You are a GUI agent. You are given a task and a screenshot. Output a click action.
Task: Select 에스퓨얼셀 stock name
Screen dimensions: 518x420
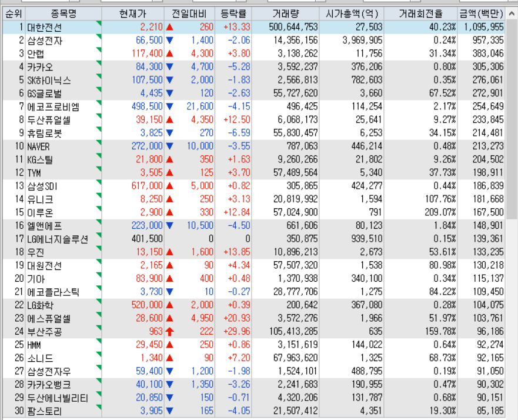coord(49,319)
